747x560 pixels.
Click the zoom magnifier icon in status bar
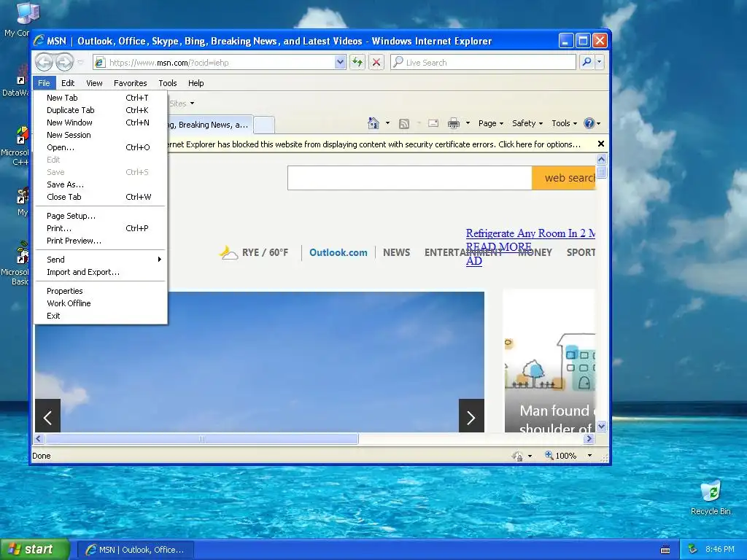[549, 455]
